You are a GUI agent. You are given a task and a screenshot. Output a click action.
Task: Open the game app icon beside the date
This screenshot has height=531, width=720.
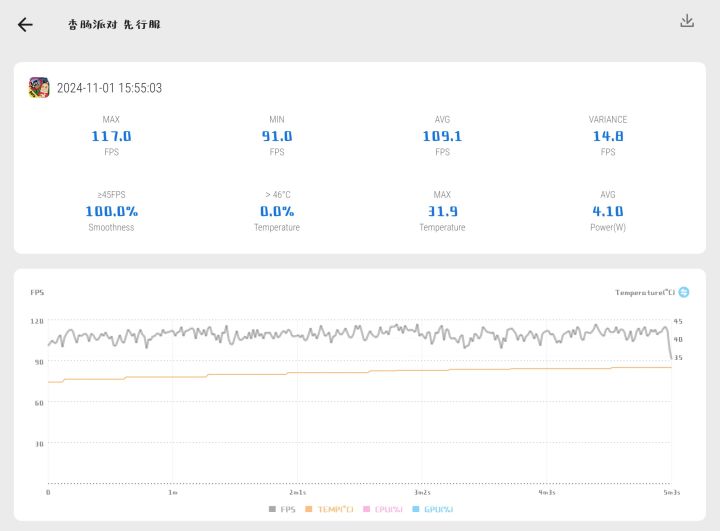point(39,87)
